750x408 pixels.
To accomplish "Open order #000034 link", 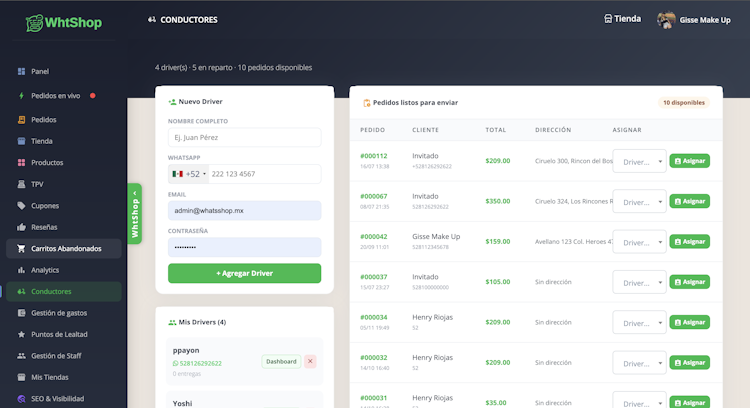I will [x=374, y=317].
